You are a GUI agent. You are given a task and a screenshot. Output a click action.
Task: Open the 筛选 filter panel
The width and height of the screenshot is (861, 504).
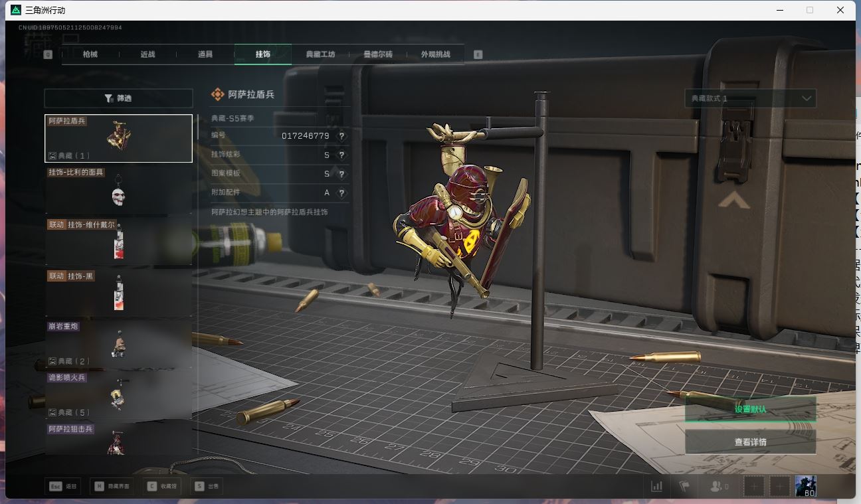(118, 98)
